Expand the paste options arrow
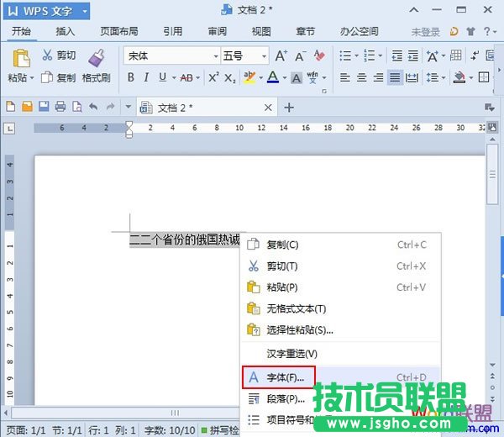This screenshot has height=437, width=504. tap(32, 78)
